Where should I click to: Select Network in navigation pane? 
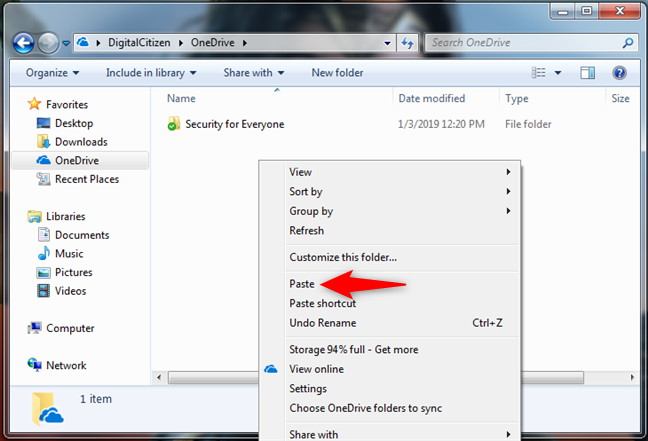coord(66,365)
